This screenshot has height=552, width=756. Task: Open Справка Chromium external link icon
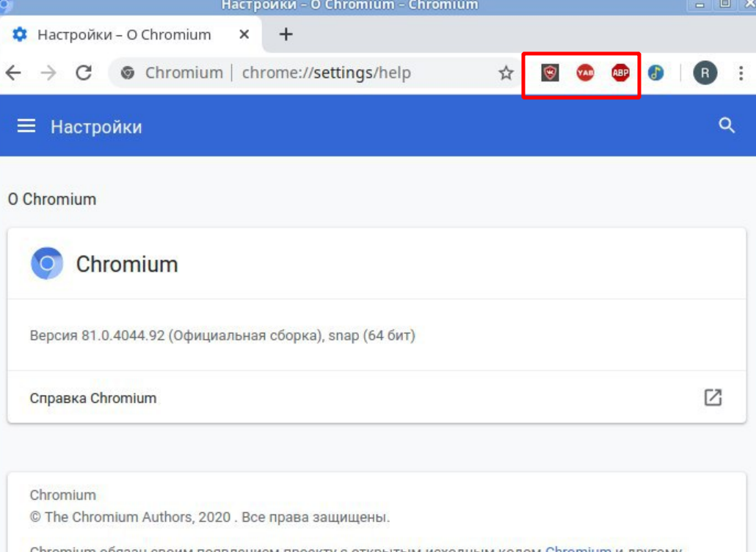(713, 398)
